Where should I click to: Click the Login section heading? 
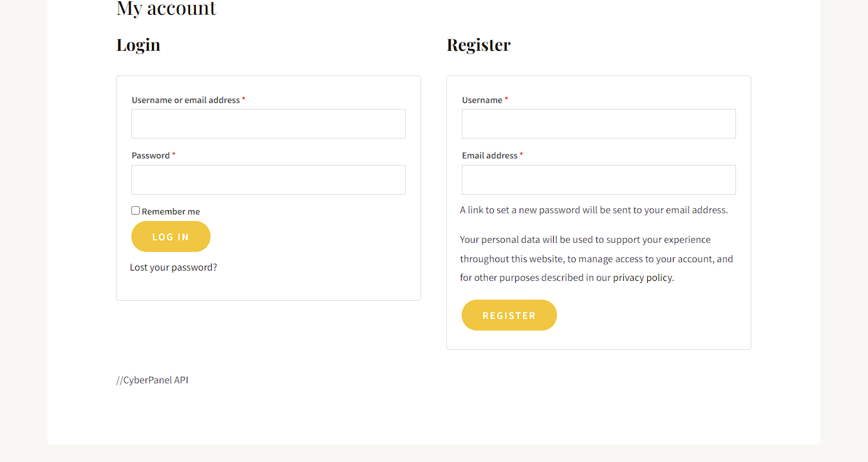tap(138, 45)
